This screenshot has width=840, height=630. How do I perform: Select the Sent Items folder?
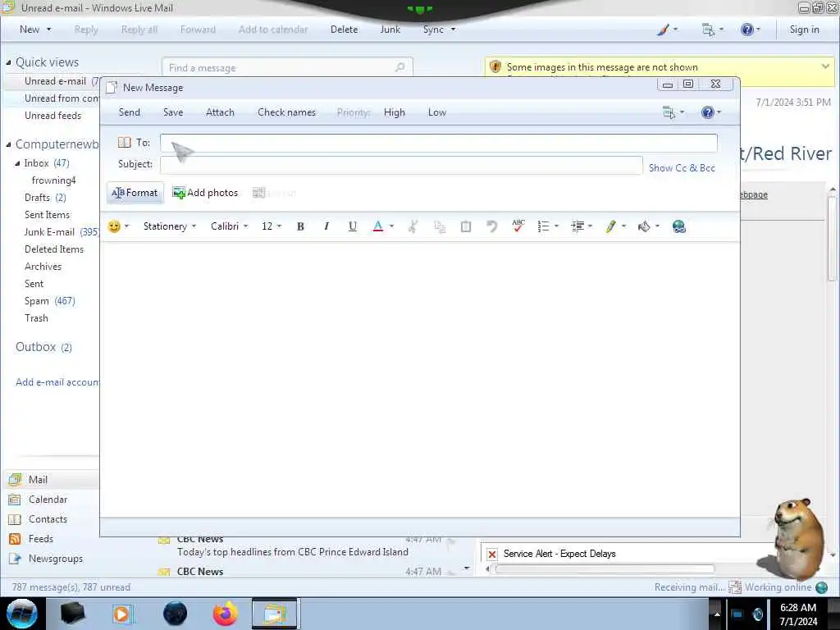(47, 215)
